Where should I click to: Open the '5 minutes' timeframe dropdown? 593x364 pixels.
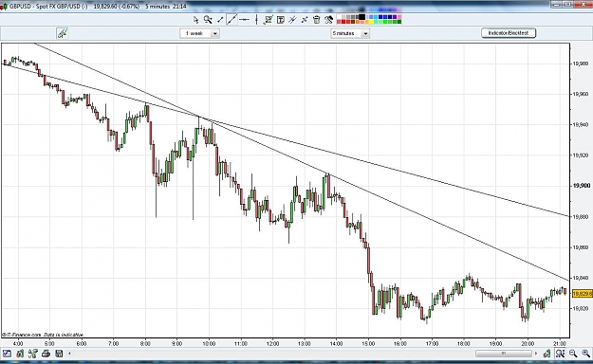pyautogui.click(x=365, y=33)
